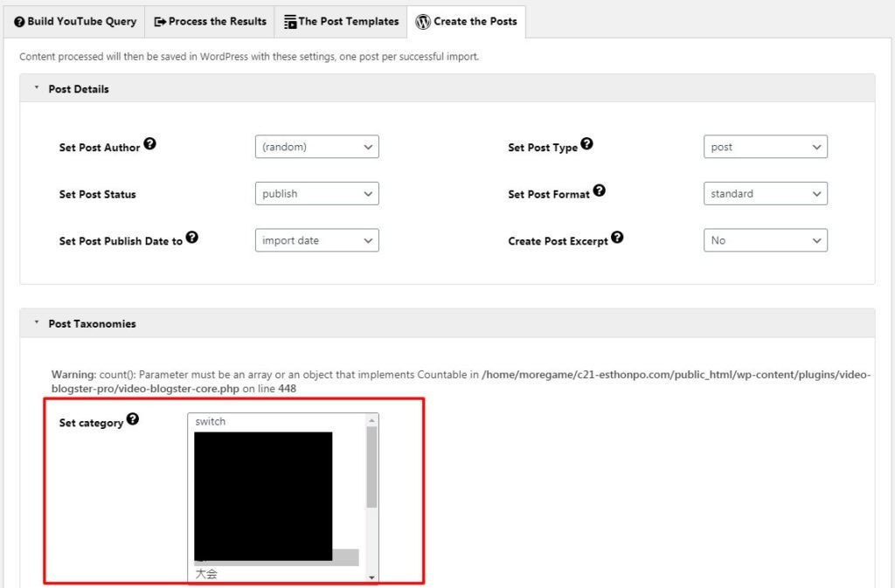This screenshot has width=895, height=588.
Task: Show help for Set Post Author
Action: coord(149,143)
